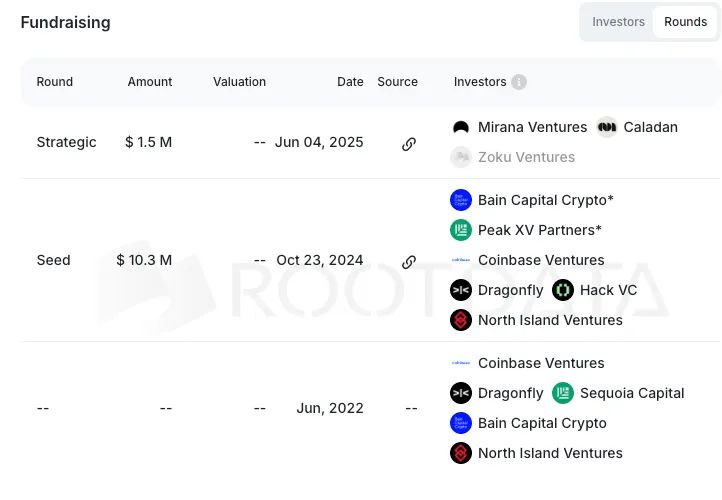722x500 pixels.
Task: Click the Peak XV Partners* logo icon
Action: pyautogui.click(x=461, y=230)
